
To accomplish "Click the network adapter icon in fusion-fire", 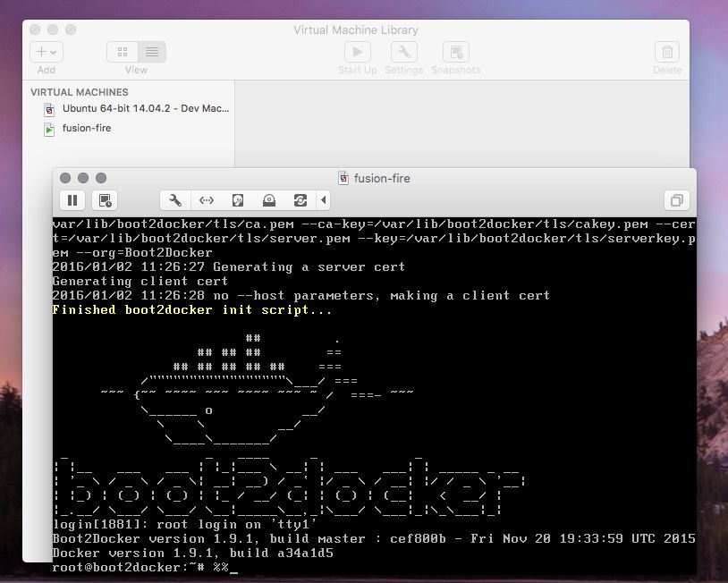I will pos(206,200).
